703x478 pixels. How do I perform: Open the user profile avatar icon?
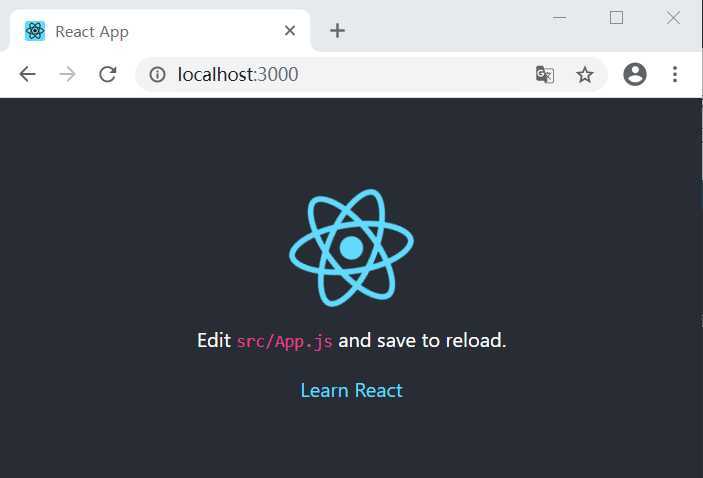point(635,74)
